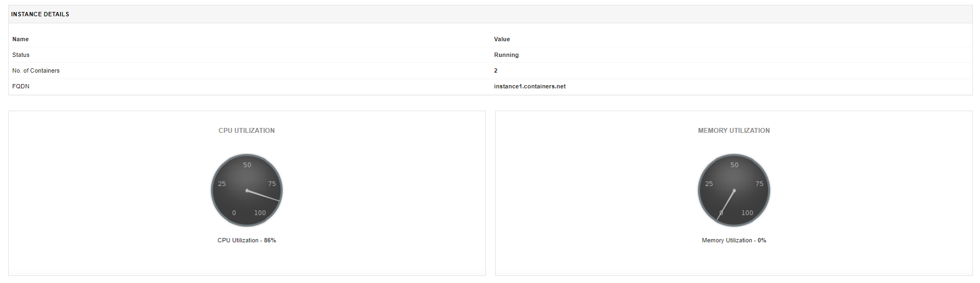Image resolution: width=980 pixels, height=283 pixels.
Task: Select the No. of Containers row label
Action: (x=36, y=70)
